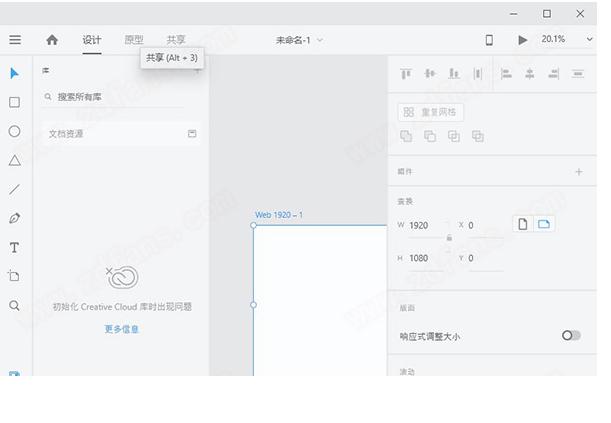Toggle the 响应式调整大小 switch
611x423 pixels.
pyautogui.click(x=571, y=335)
